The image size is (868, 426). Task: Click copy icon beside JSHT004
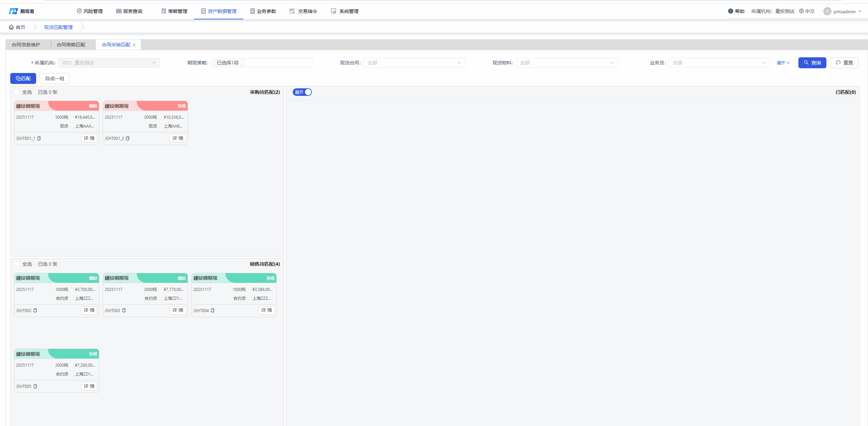[x=213, y=310]
